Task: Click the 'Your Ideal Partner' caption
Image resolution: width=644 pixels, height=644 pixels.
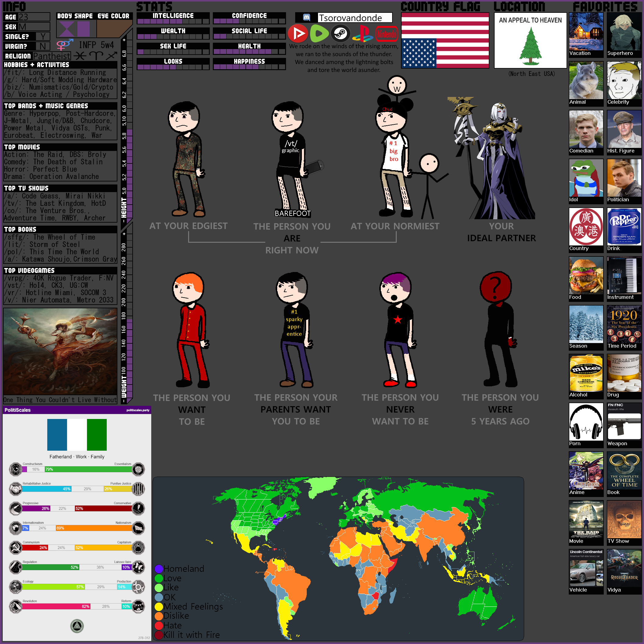Action: tap(501, 232)
